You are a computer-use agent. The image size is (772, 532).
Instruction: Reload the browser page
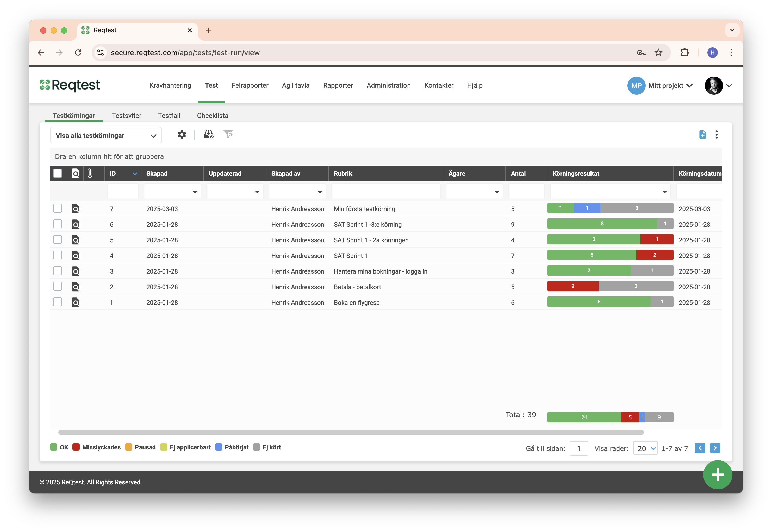(x=78, y=53)
